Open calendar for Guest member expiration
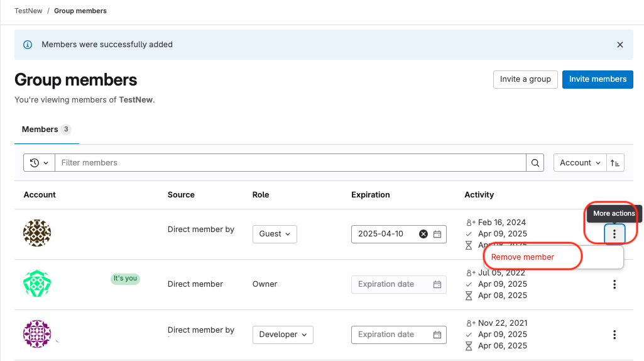 pyautogui.click(x=437, y=234)
